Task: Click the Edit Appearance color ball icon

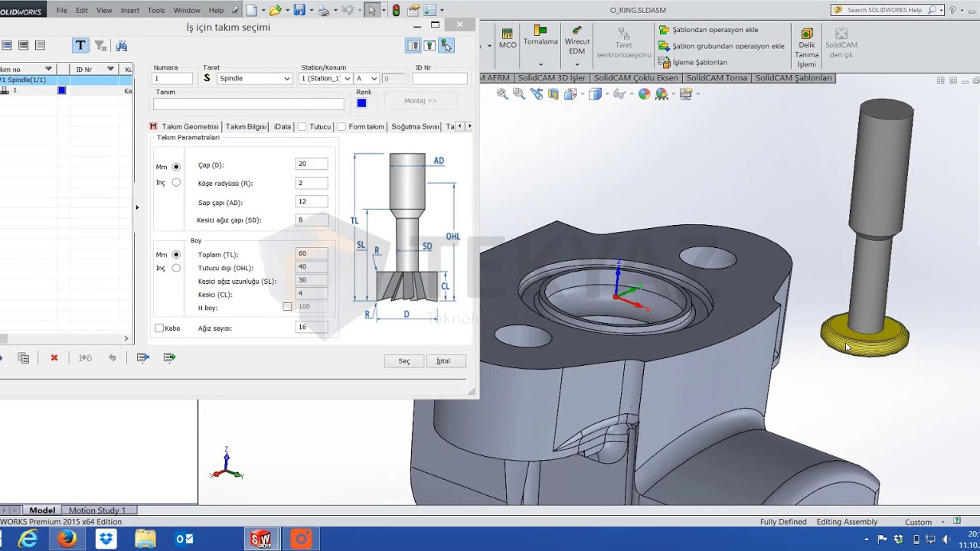Action: (644, 93)
